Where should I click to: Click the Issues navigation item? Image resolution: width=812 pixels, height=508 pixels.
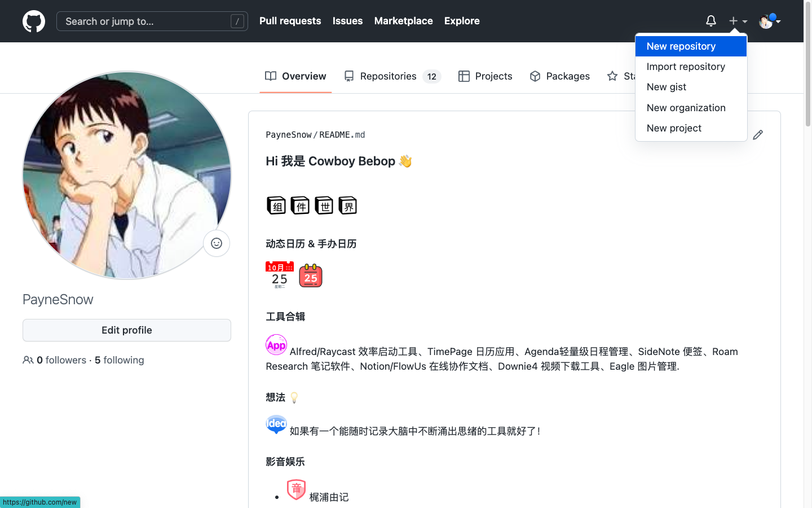pos(347,20)
